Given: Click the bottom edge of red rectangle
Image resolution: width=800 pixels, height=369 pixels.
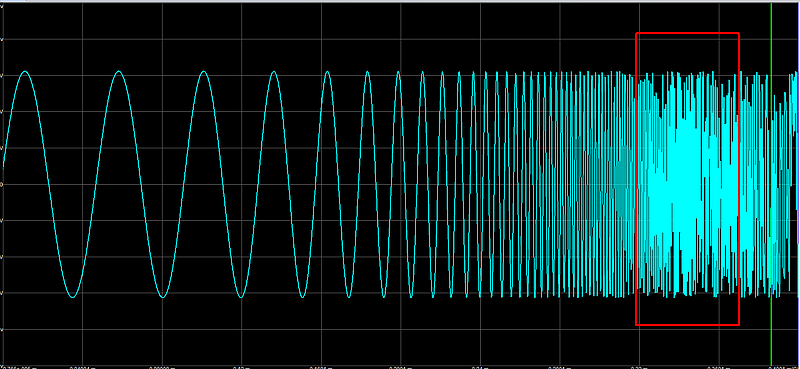Looking at the screenshot, I should pos(687,324).
